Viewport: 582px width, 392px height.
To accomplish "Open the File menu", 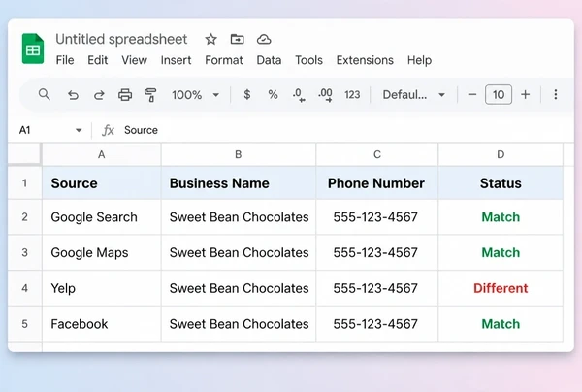I will (x=65, y=60).
